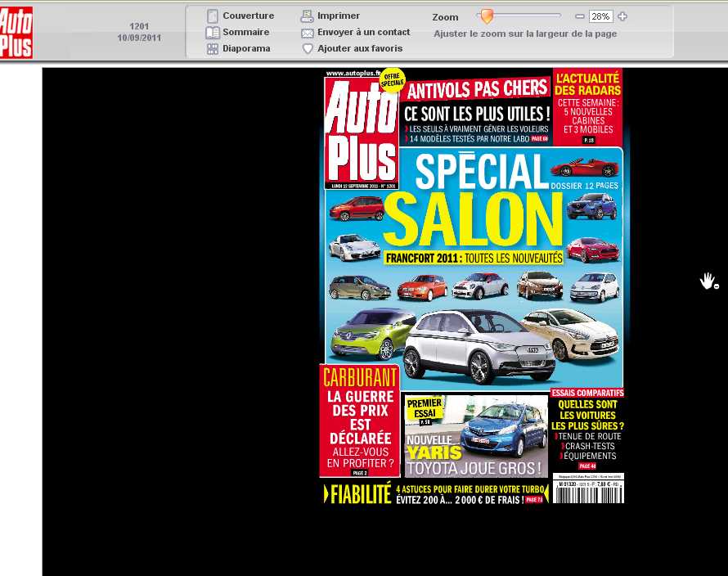This screenshot has height=576, width=728.
Task: Increase zoom with the plus button
Action: click(622, 16)
